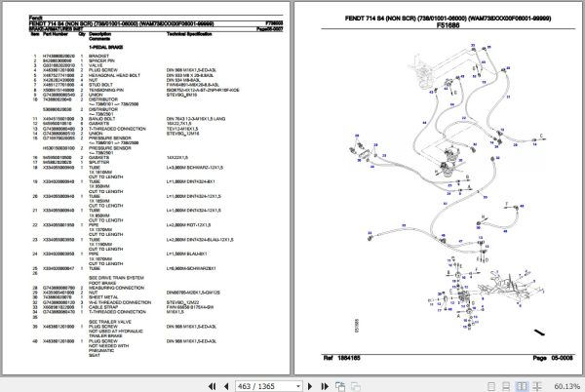Viewport: 585px width, 392px height.
Task: Click the STEVBG_8M16 specification
Action: click(x=181, y=95)
